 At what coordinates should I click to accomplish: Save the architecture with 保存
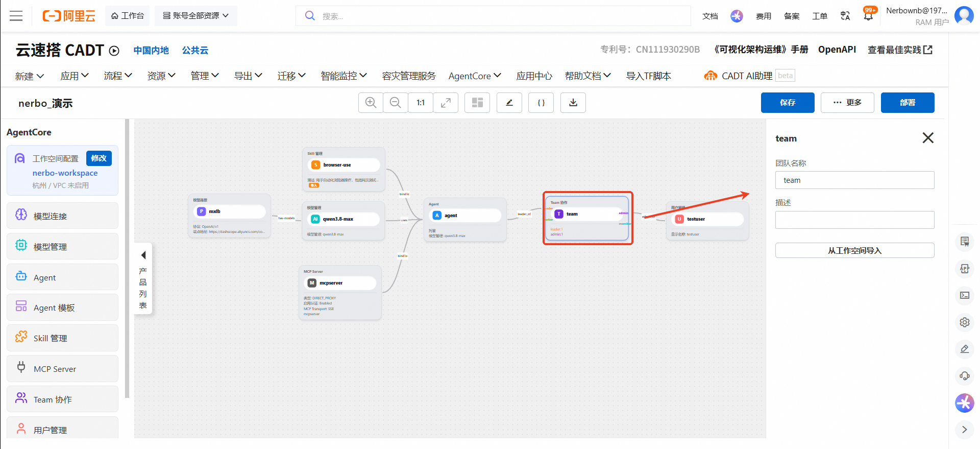pyautogui.click(x=788, y=103)
